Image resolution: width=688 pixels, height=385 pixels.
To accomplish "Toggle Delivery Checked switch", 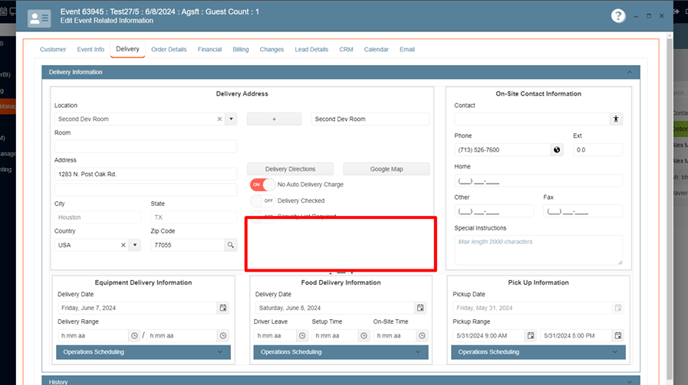I will 262,201.
